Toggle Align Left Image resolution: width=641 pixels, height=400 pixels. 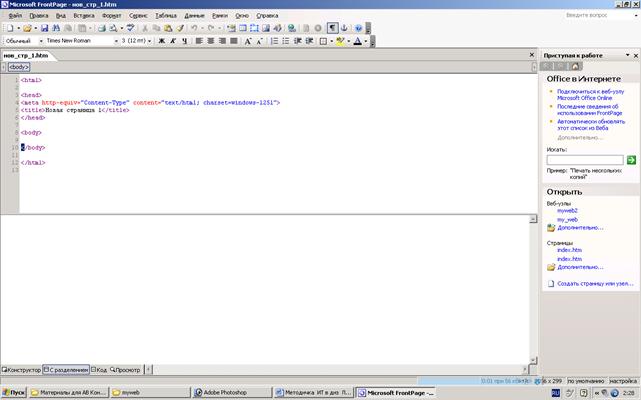coord(199,41)
